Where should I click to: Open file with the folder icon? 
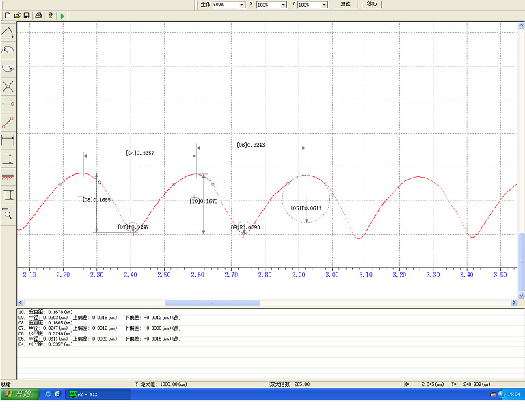coord(17,15)
